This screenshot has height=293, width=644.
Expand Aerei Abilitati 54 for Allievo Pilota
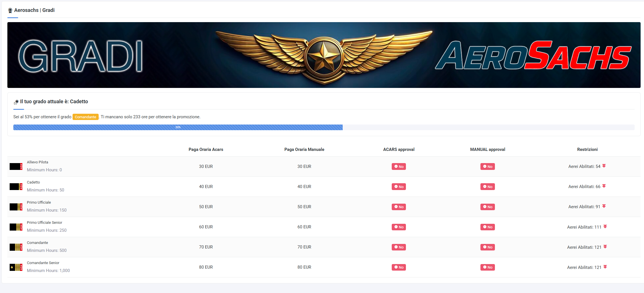[x=604, y=166]
